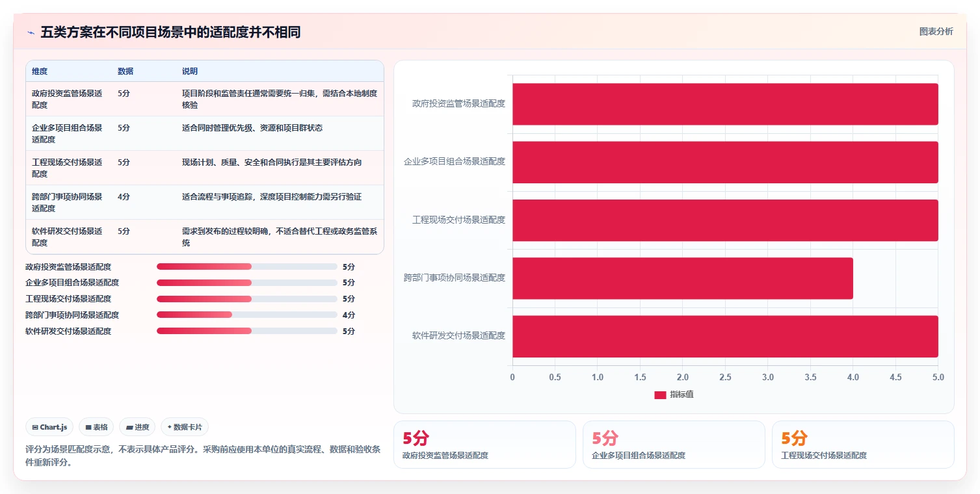Screen dimensions: 980x494
Task: Click the x-axis tick label 2.5
Action: tap(725, 377)
